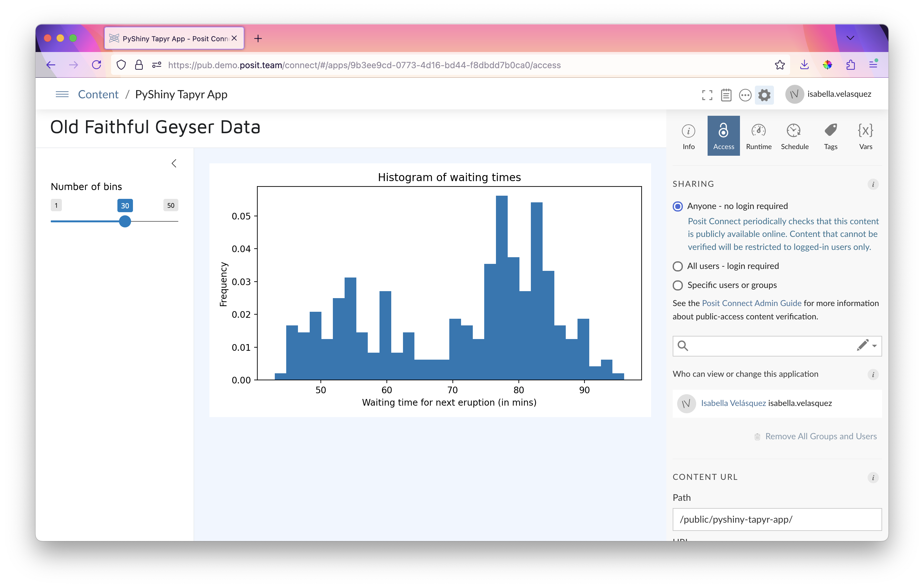The height and width of the screenshot is (588, 924).
Task: Select Specific users or groups option
Action: 678,285
